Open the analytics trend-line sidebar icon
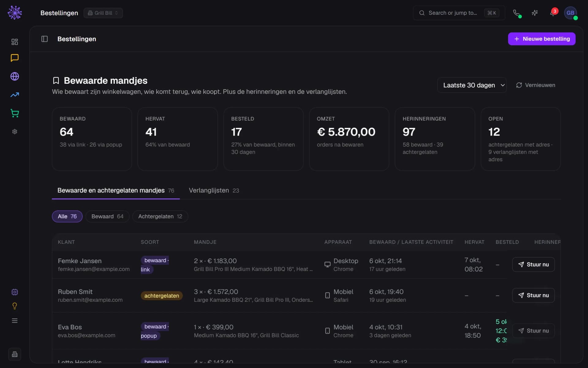 15,95
